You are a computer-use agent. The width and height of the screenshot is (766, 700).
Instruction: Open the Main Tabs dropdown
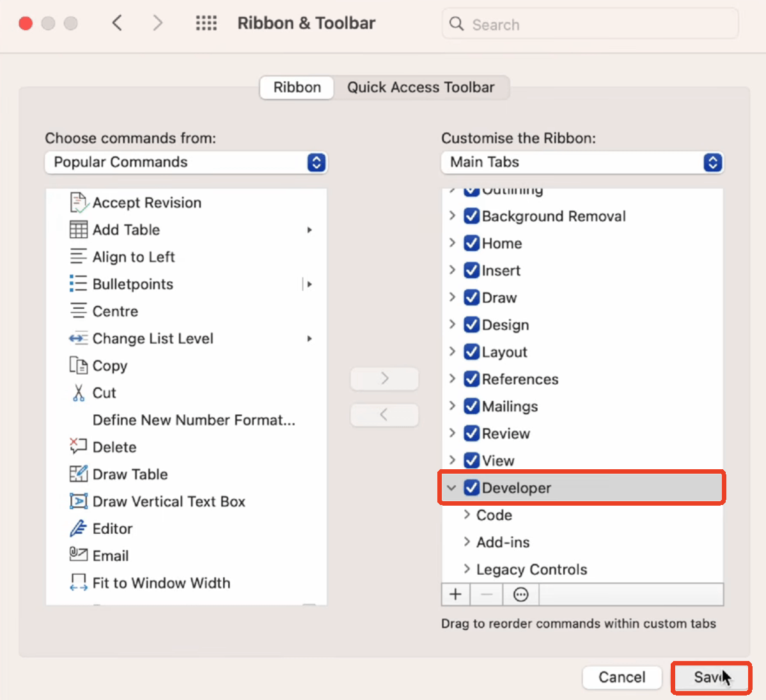(582, 162)
